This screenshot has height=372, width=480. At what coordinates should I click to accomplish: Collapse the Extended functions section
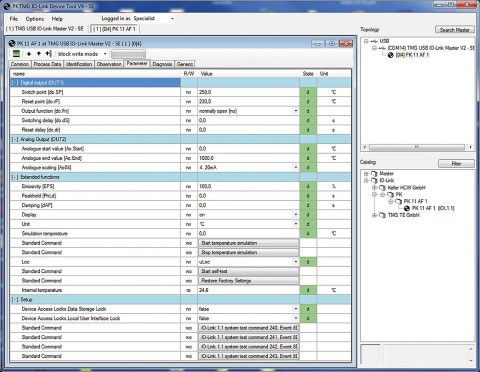click(15, 177)
